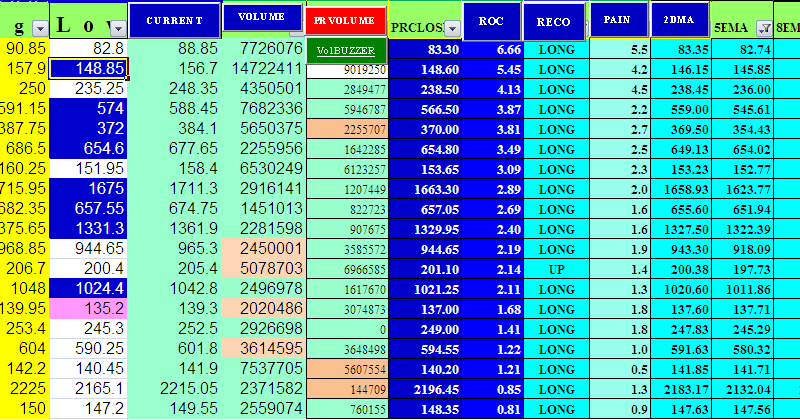Viewport: 800px width, 420px height.
Task: Select the blue Low cell 574
Action: point(88,108)
